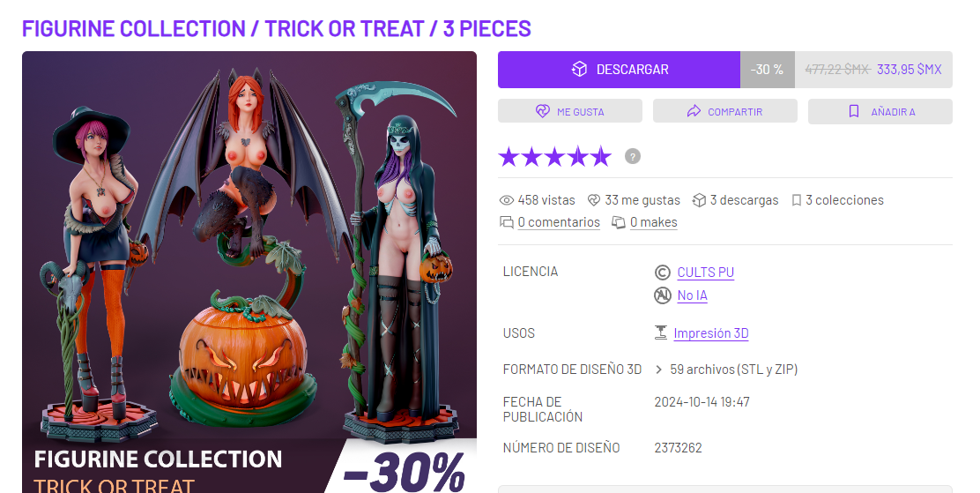Click the No IA badge icon

point(663,295)
